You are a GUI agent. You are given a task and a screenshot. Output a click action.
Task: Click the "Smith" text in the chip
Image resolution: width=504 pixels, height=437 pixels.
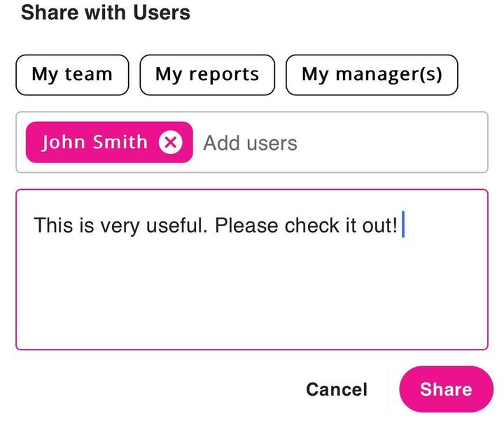pos(120,142)
